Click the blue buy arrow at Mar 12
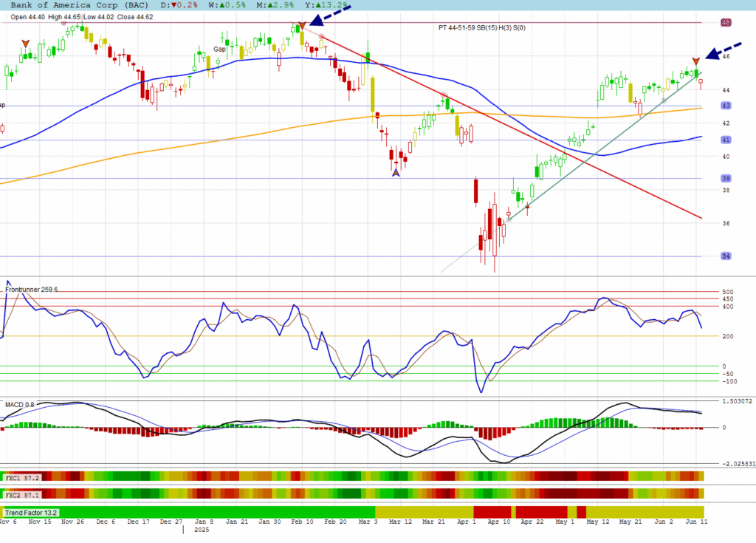 tap(396, 172)
